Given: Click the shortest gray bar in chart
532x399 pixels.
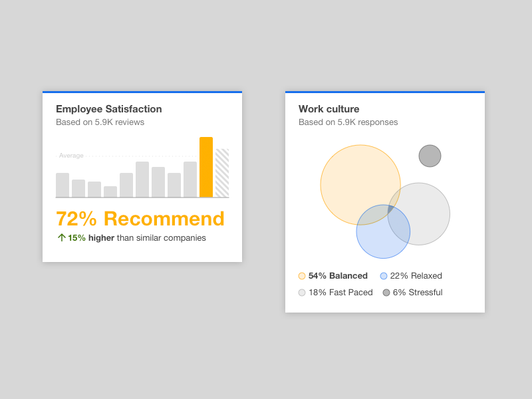Looking at the screenshot, I should coord(110,192).
